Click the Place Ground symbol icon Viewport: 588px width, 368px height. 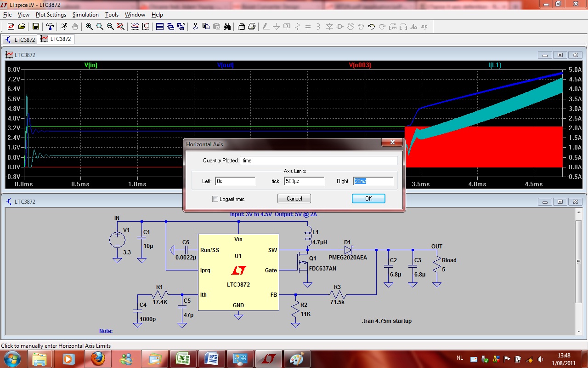click(277, 27)
